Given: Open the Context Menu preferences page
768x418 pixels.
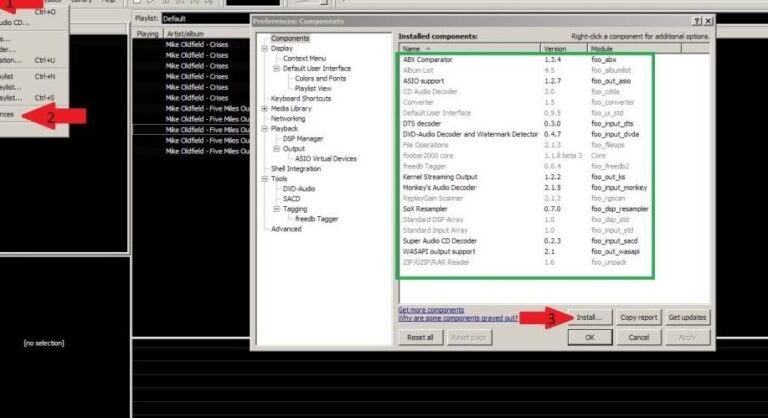Looking at the screenshot, I should [304, 58].
